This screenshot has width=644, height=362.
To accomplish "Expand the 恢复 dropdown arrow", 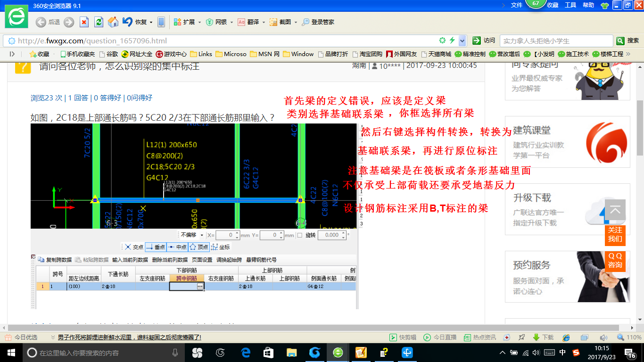I will (151, 22).
